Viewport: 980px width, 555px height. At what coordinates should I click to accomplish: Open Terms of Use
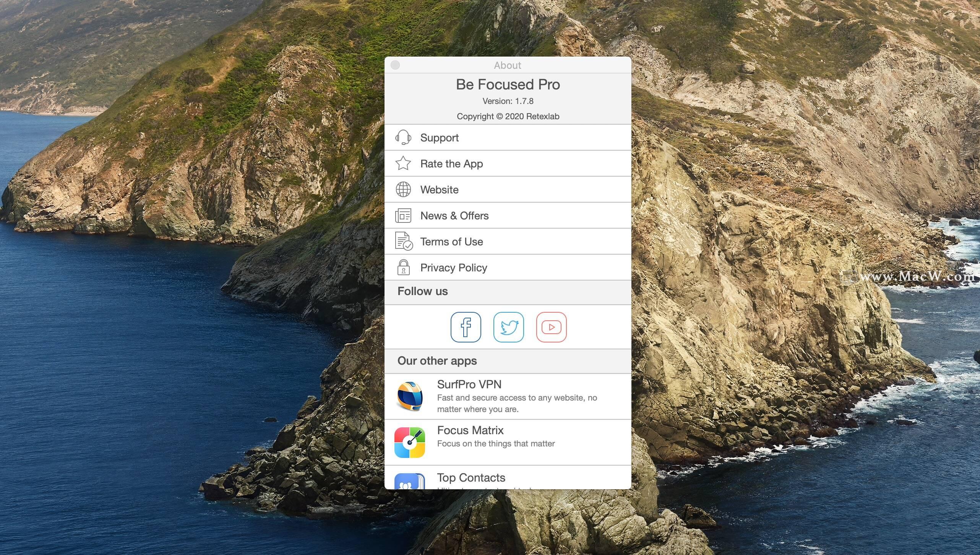(x=508, y=241)
